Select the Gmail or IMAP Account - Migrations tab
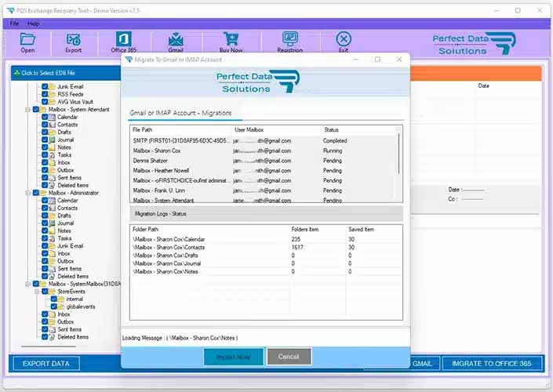Viewport: 553px width, 392px height. click(x=180, y=113)
